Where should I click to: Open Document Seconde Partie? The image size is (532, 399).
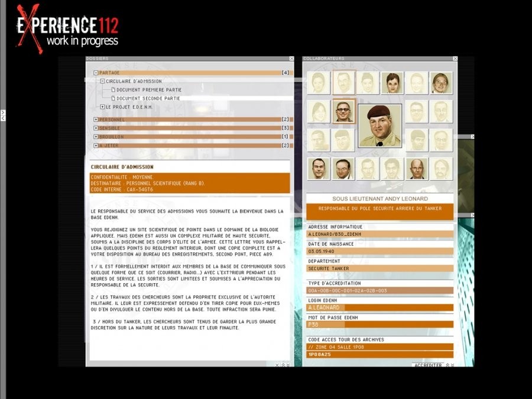[x=148, y=98]
